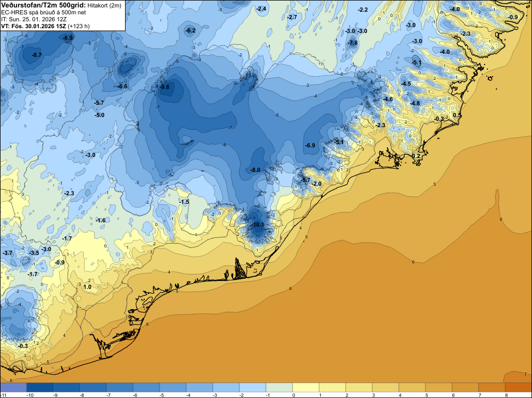Select the -2.2 temperature label
The image size is (532, 398).
tap(363, 10)
